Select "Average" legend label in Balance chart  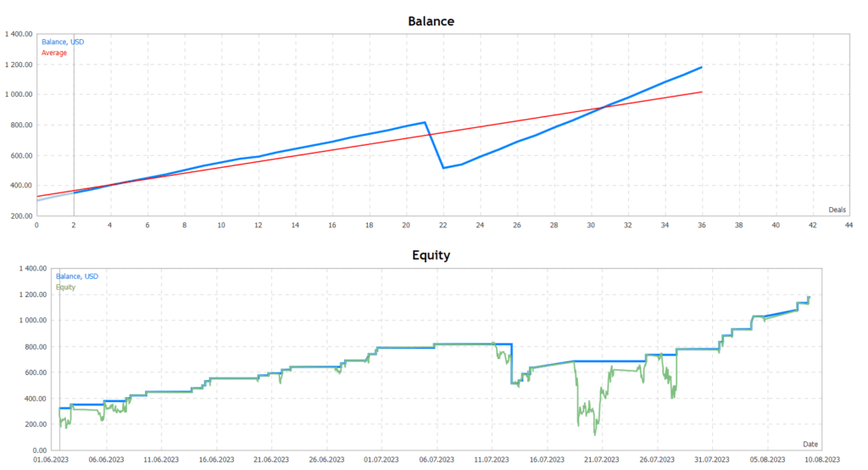(54, 53)
